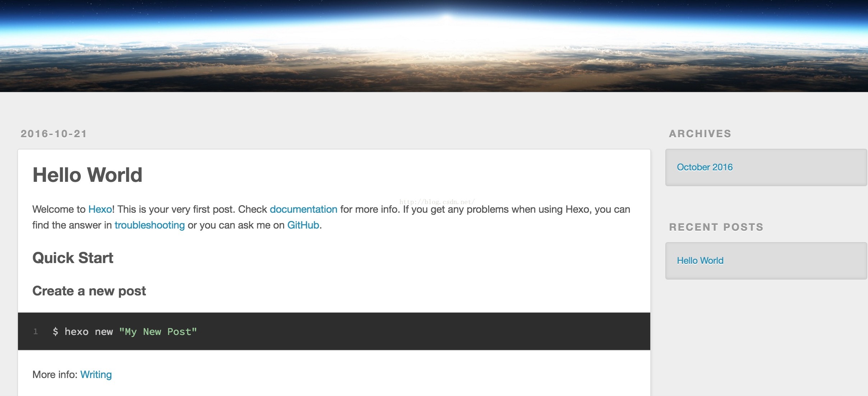Click the 2016-10-21 post date
This screenshot has width=868, height=396.
click(54, 134)
